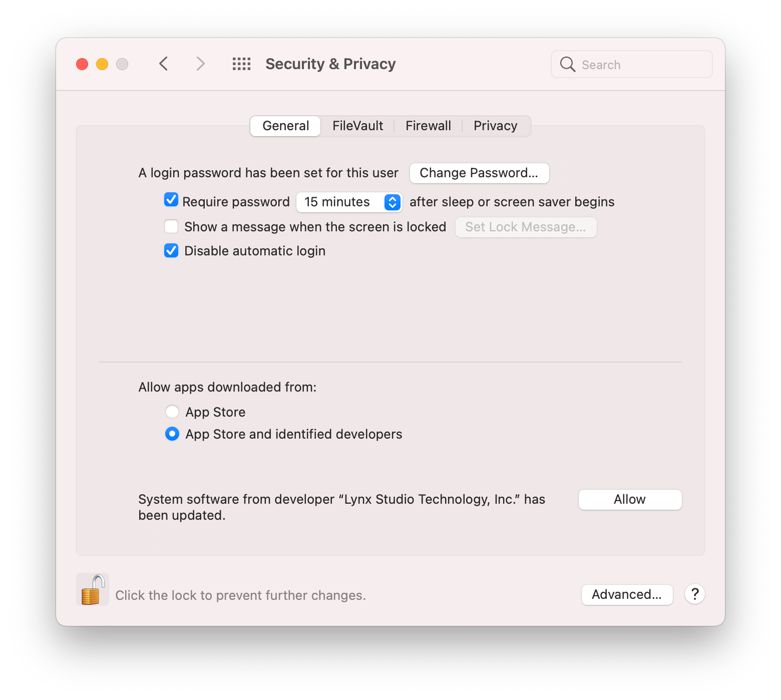Focus the Search text field

coord(631,64)
